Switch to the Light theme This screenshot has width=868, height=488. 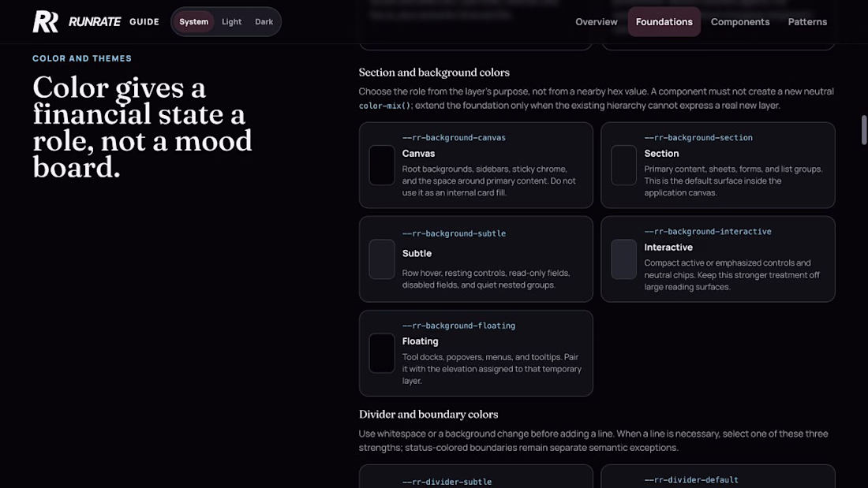231,21
